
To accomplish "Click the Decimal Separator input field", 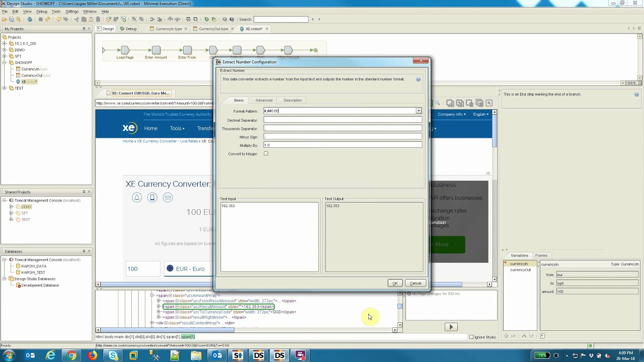I will pyautogui.click(x=343, y=120).
